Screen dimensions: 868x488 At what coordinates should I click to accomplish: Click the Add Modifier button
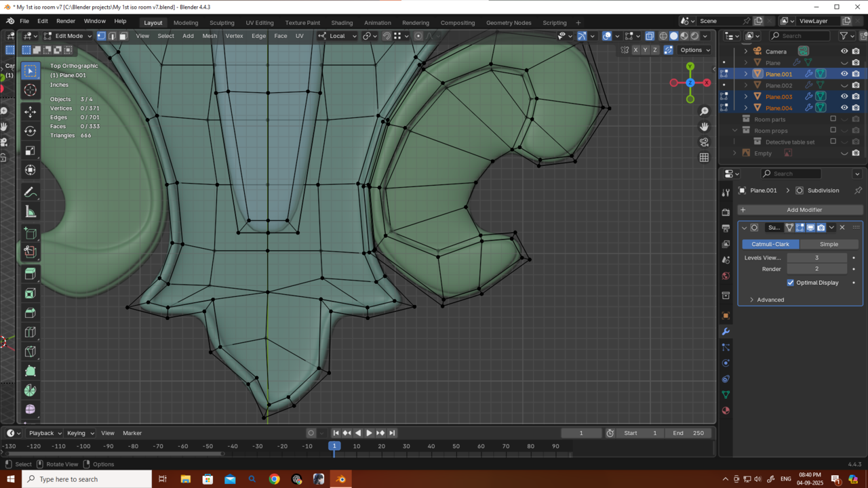coord(800,210)
